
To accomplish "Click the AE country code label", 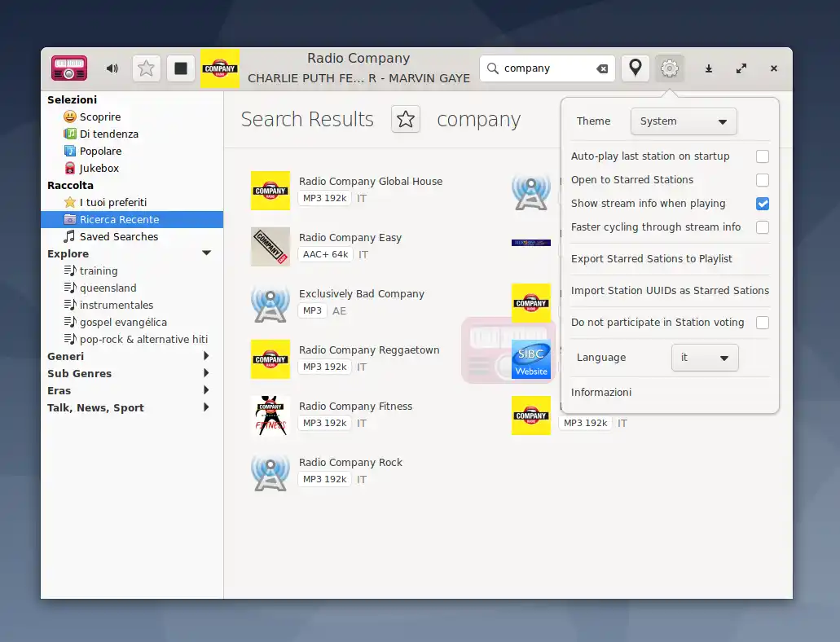I will coord(339,311).
